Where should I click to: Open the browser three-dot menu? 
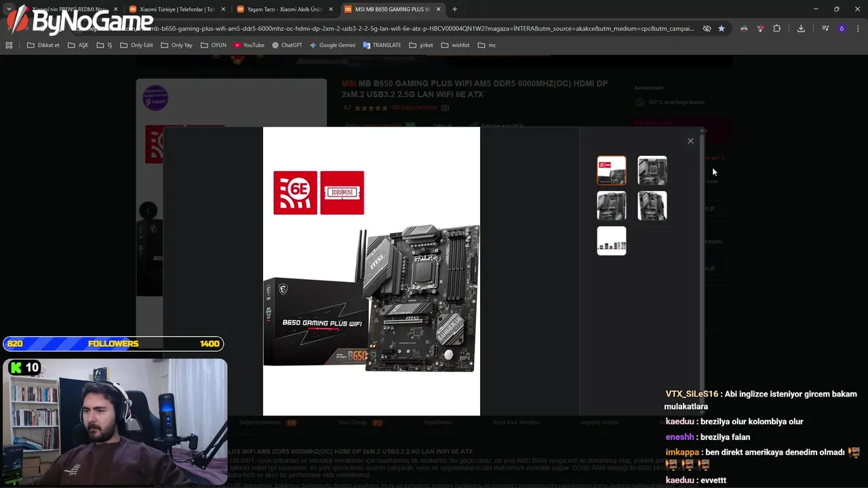click(x=858, y=28)
